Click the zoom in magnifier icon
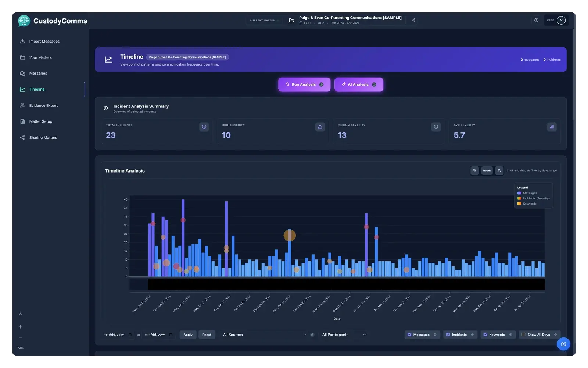This screenshot has width=588, height=368. point(499,171)
